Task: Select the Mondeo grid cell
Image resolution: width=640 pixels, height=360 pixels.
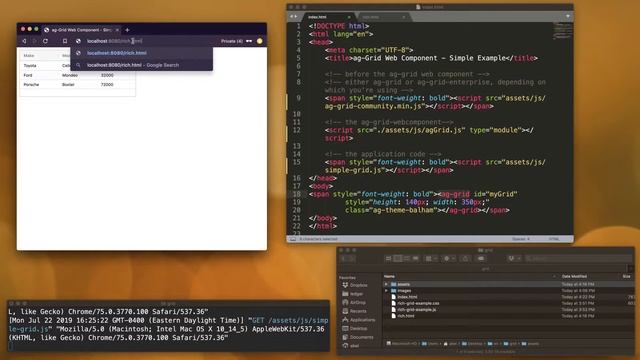Action: (x=70, y=75)
